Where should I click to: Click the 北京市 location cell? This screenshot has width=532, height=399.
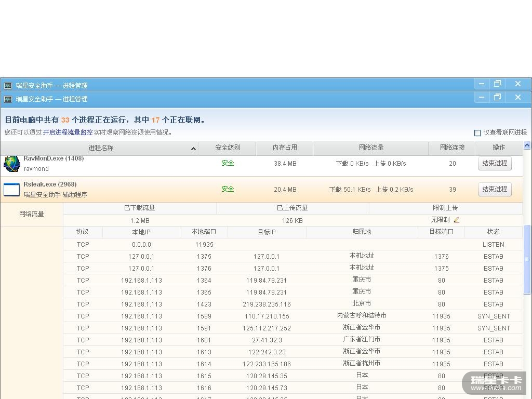point(362,303)
